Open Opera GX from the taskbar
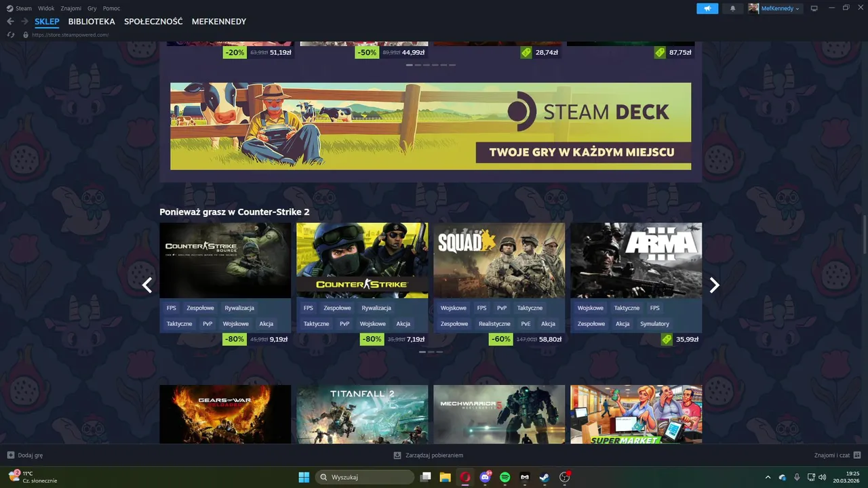The height and width of the screenshot is (488, 868). [x=465, y=477]
